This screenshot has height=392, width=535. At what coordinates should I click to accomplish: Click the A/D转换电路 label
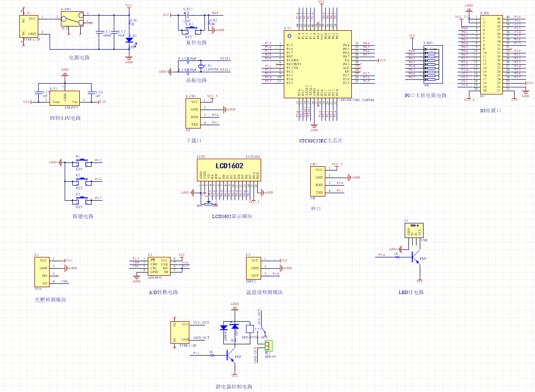[x=163, y=292]
